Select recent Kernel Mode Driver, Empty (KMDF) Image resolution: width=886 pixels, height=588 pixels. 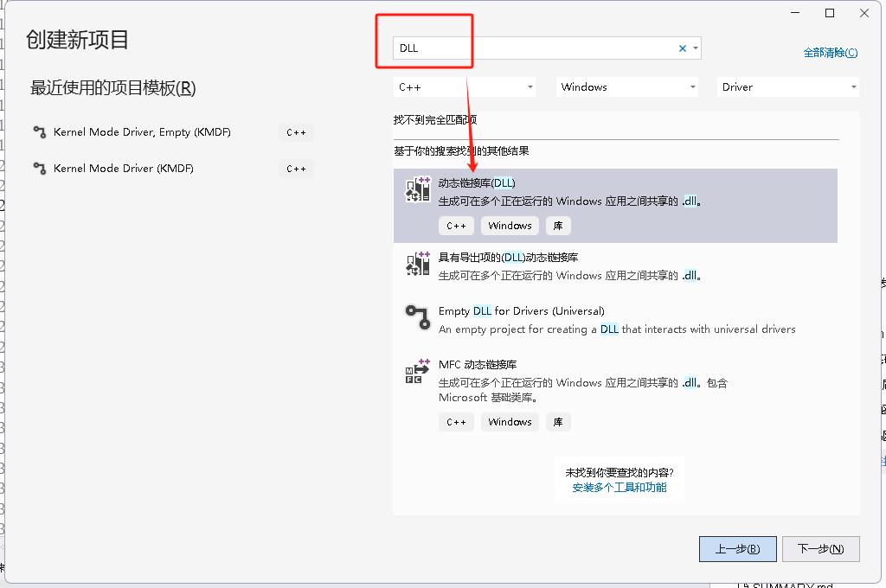coord(142,132)
